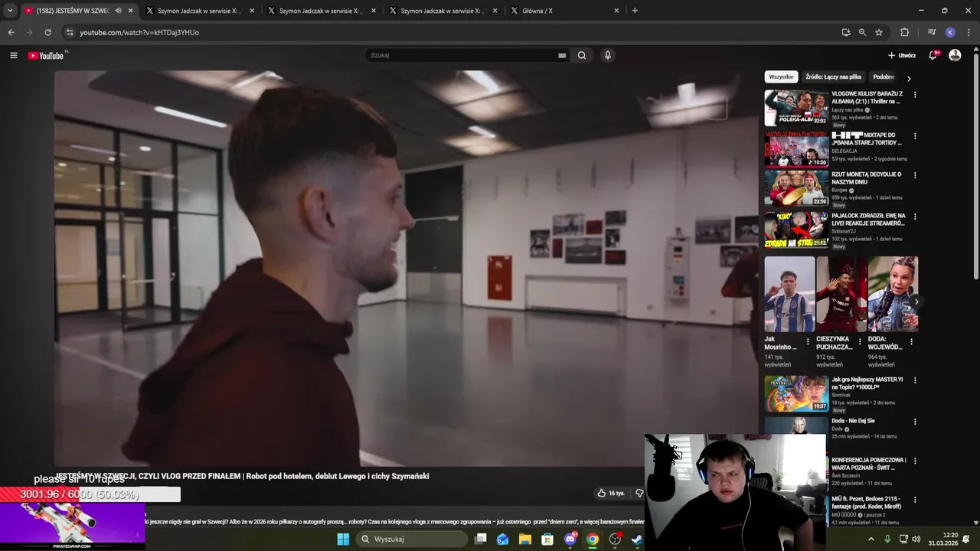
Task: Open RZUT MONETĄ DECYDUJE O NASZYM DNIU title
Action: (867, 178)
